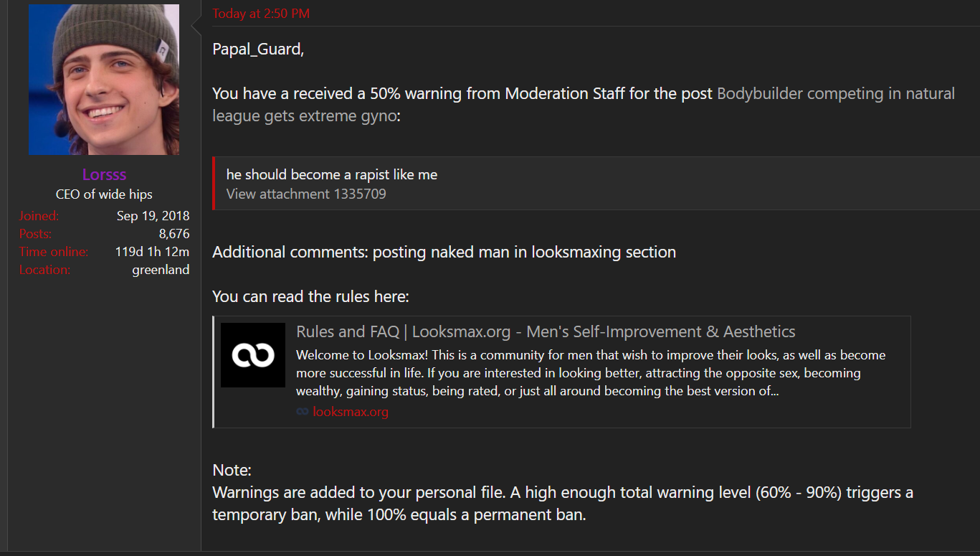The height and width of the screenshot is (556, 980).
Task: Click the CEO of wide hips user title
Action: [x=104, y=194]
